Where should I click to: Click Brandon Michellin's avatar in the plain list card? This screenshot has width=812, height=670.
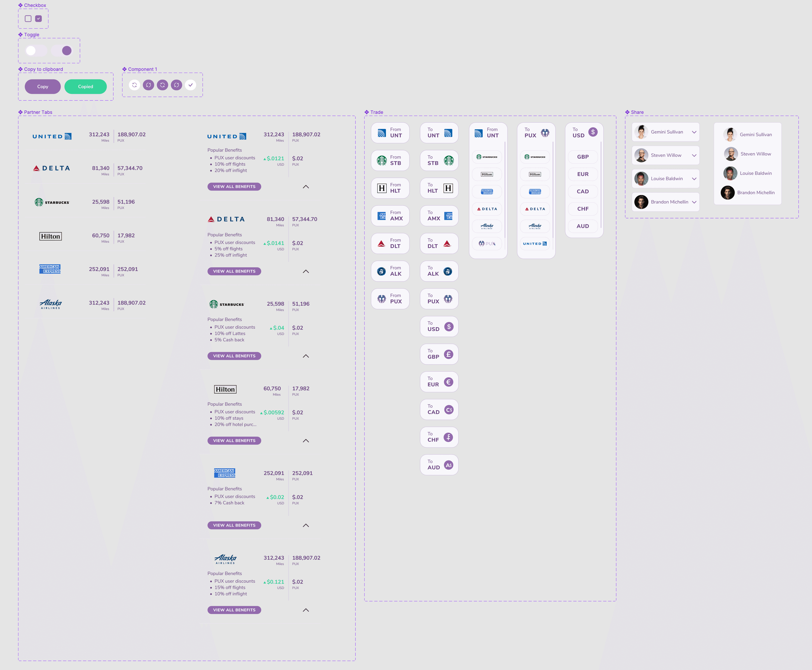[x=727, y=193]
